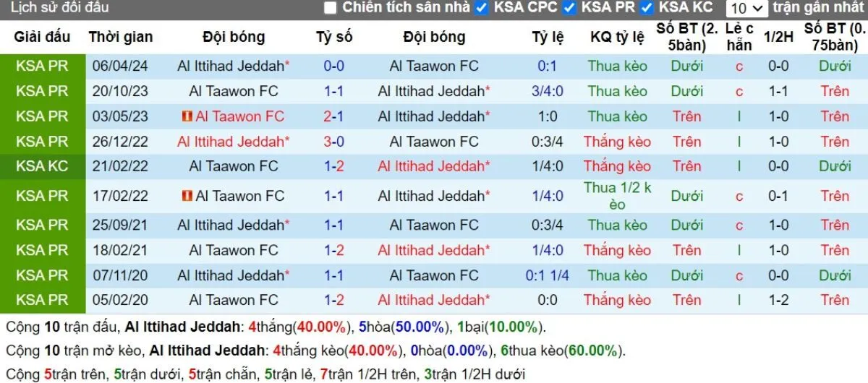Click red card icon in 03/05/23 match row
The width and height of the screenshot is (868, 383).
(187, 116)
